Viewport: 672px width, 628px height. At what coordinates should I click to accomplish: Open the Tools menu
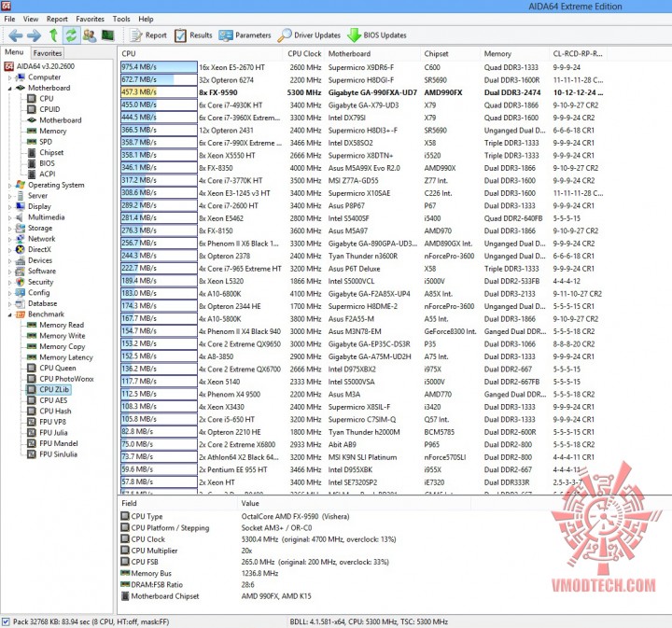click(x=121, y=19)
